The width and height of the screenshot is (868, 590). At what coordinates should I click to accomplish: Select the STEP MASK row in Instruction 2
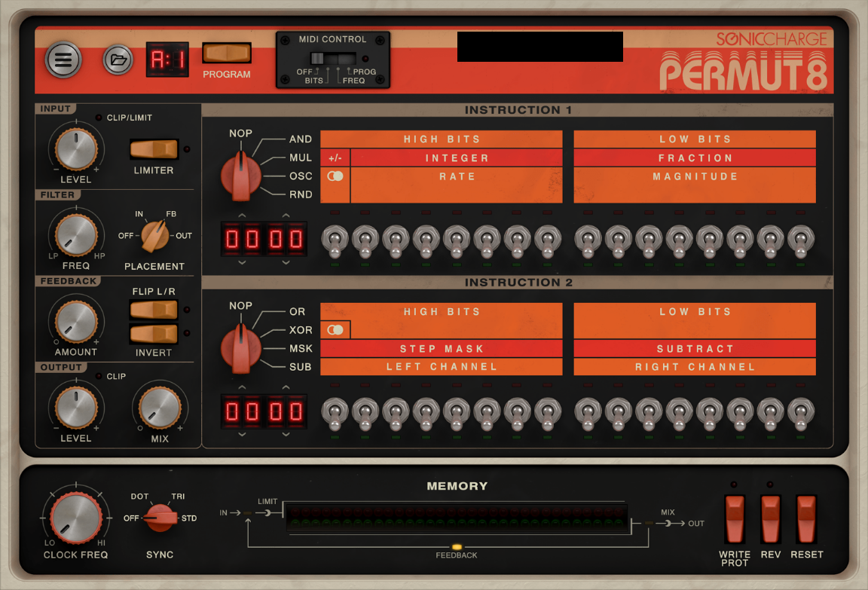coord(442,348)
